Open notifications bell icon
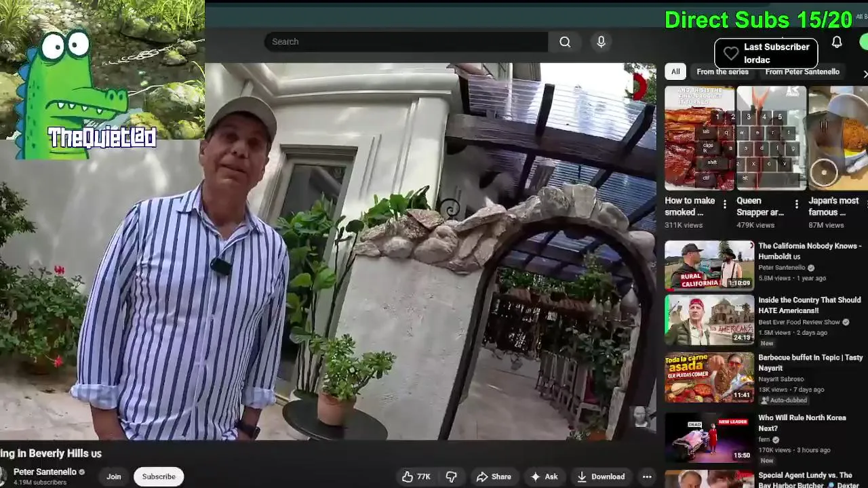Viewport: 868px width, 488px height. tap(837, 42)
